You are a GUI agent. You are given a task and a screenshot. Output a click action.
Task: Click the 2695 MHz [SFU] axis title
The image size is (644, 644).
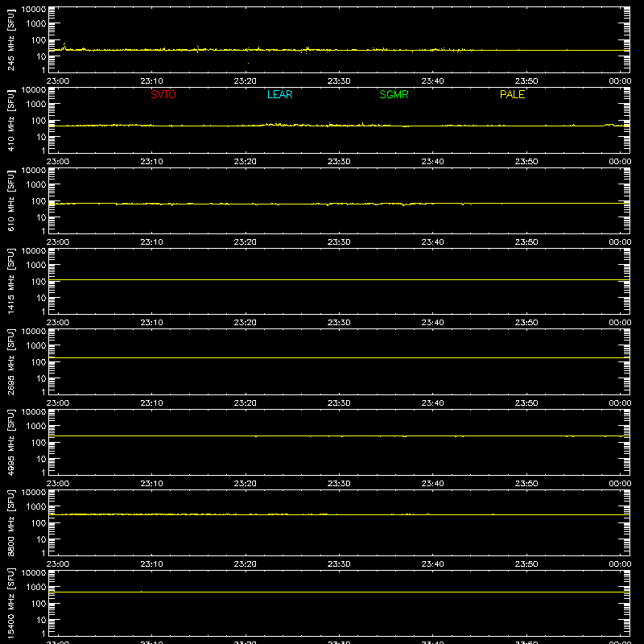(10, 361)
